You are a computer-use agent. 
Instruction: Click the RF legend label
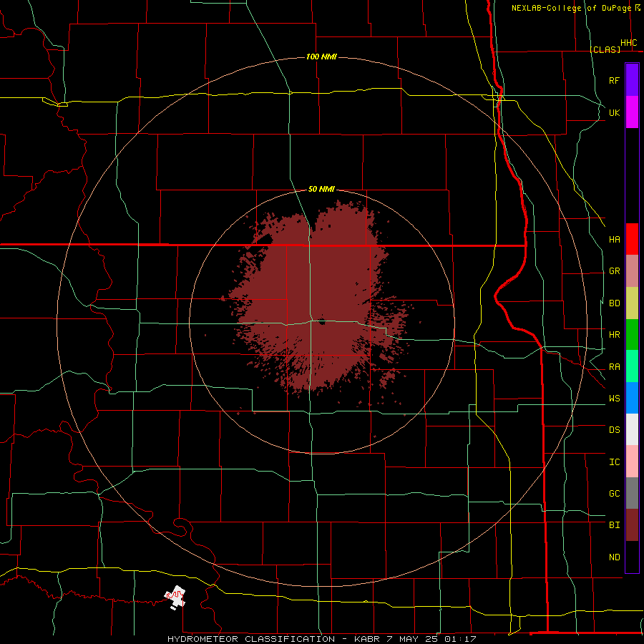[614, 80]
